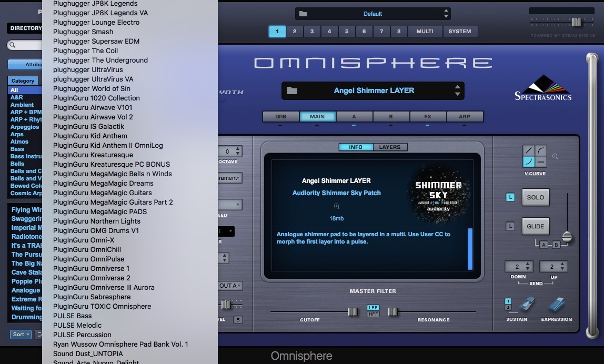Screen dimensions: 604x364
Task: Switch to the MAIN tab
Action: 317,116
